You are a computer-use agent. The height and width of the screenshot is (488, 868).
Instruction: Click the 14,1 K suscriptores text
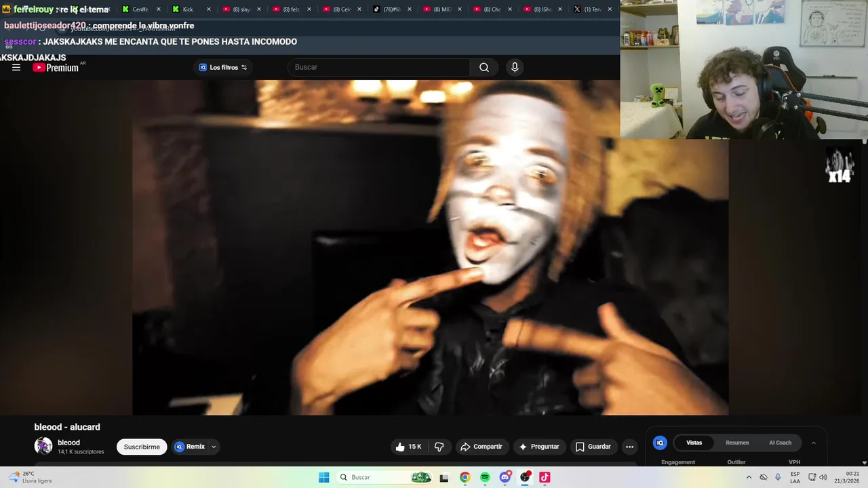click(81, 452)
